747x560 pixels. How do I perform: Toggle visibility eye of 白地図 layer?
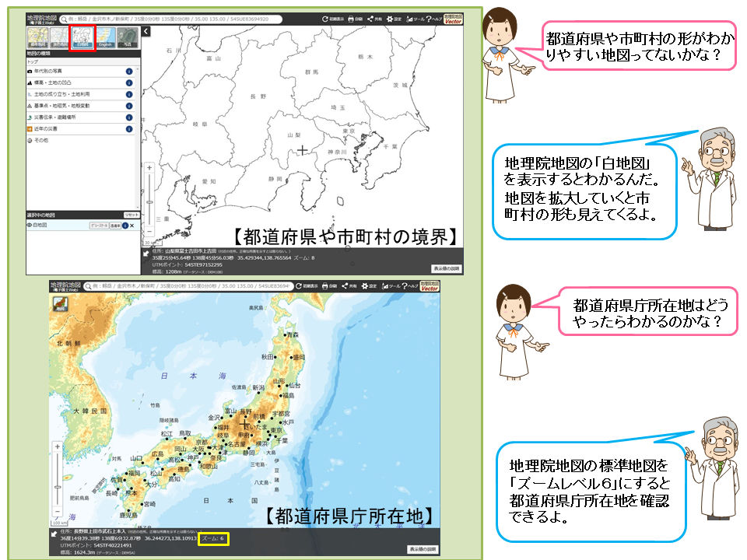point(30,226)
